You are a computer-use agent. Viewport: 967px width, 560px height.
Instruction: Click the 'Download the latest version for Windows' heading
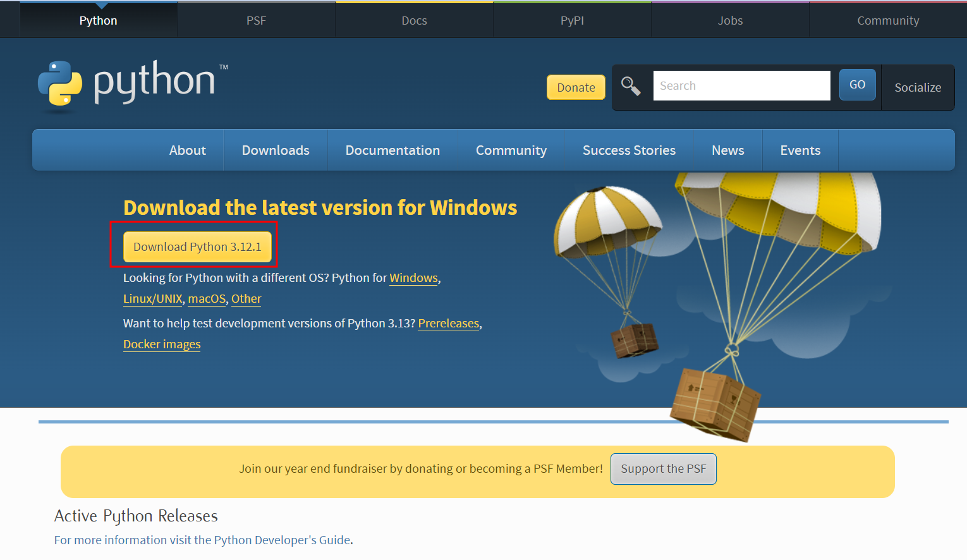320,207
